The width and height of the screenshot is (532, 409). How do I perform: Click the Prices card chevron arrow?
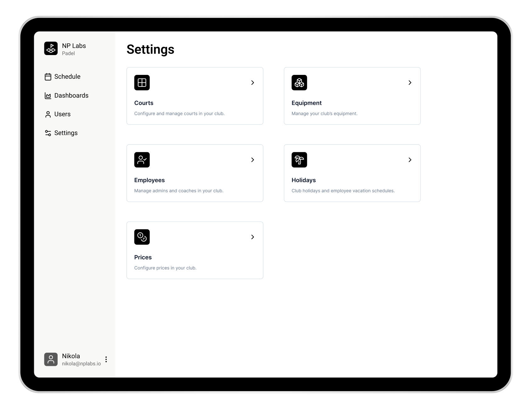tap(252, 237)
